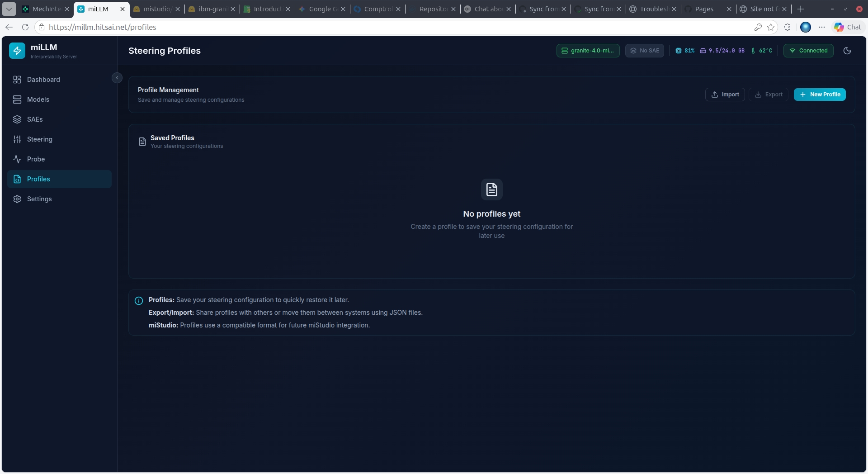868x474 pixels.
Task: Switch to the mistudio browser tab
Action: pos(156,9)
